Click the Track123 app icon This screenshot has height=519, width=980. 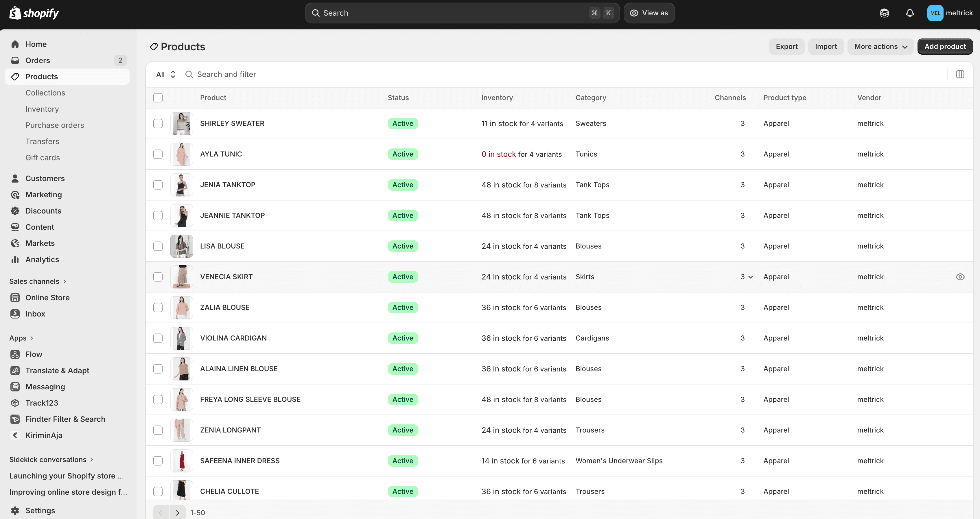[x=15, y=403]
